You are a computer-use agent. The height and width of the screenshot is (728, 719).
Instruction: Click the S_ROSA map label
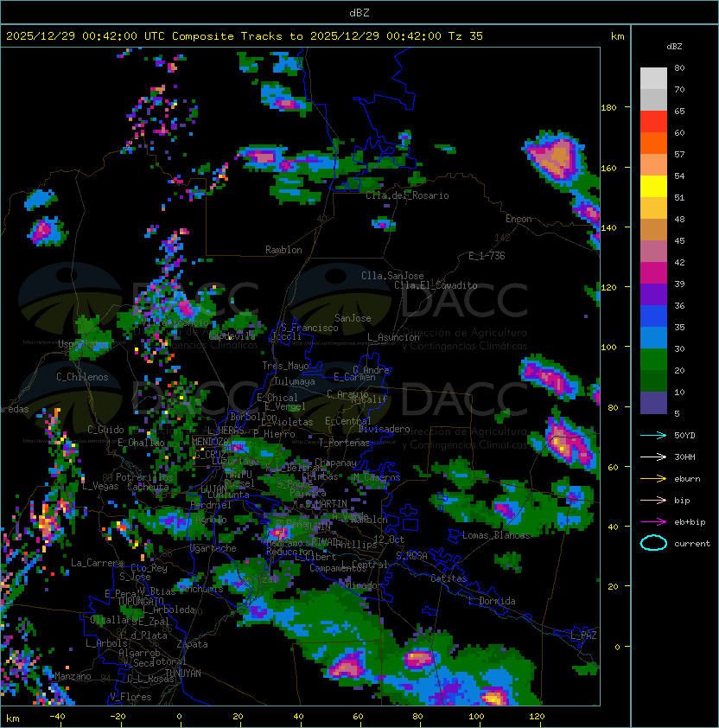[x=411, y=556]
